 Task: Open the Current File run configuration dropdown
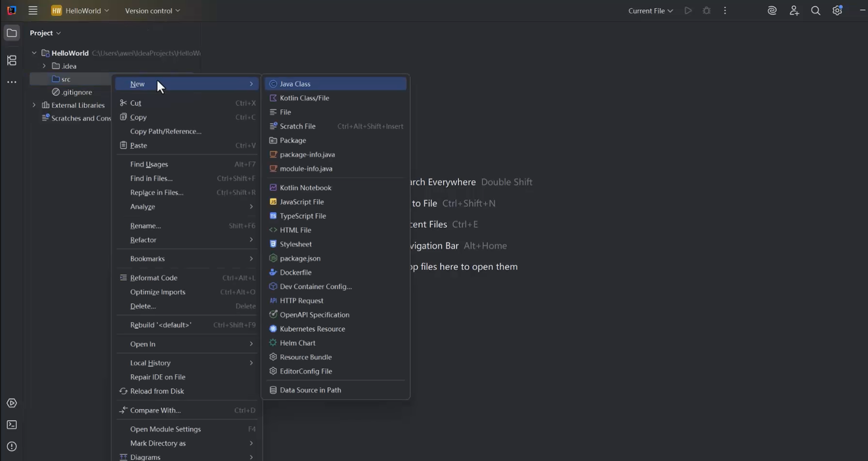(x=650, y=11)
